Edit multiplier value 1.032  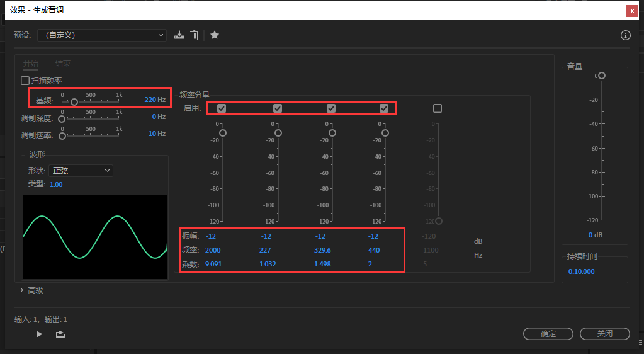pyautogui.click(x=268, y=265)
